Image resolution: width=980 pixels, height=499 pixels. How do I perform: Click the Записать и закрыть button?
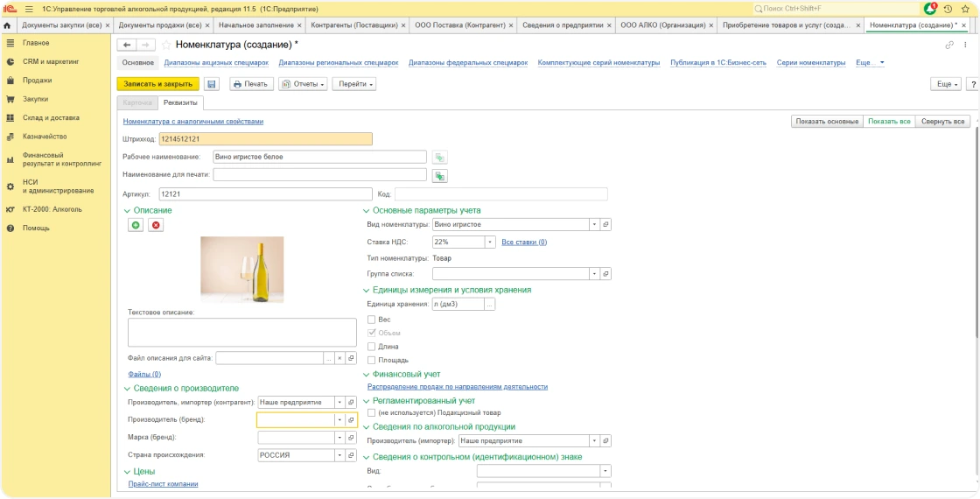tap(158, 84)
